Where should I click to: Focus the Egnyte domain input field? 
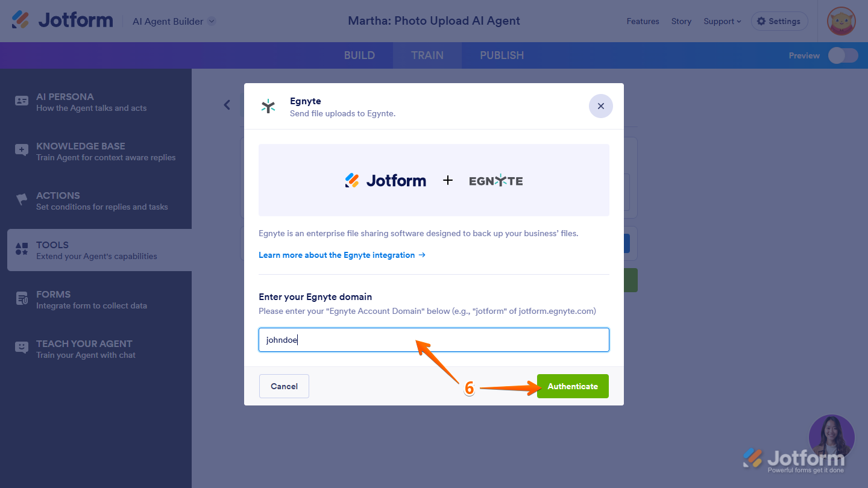434,340
